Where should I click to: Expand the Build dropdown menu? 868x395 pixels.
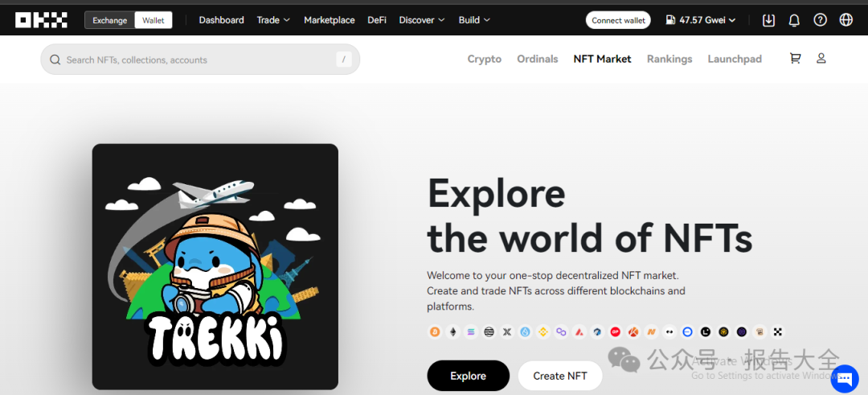[x=474, y=20]
